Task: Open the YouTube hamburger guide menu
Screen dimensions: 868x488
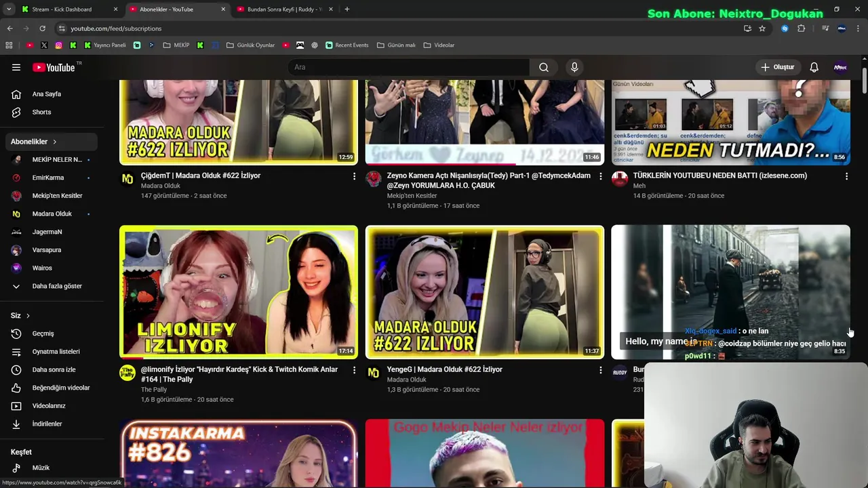Action: [x=16, y=67]
